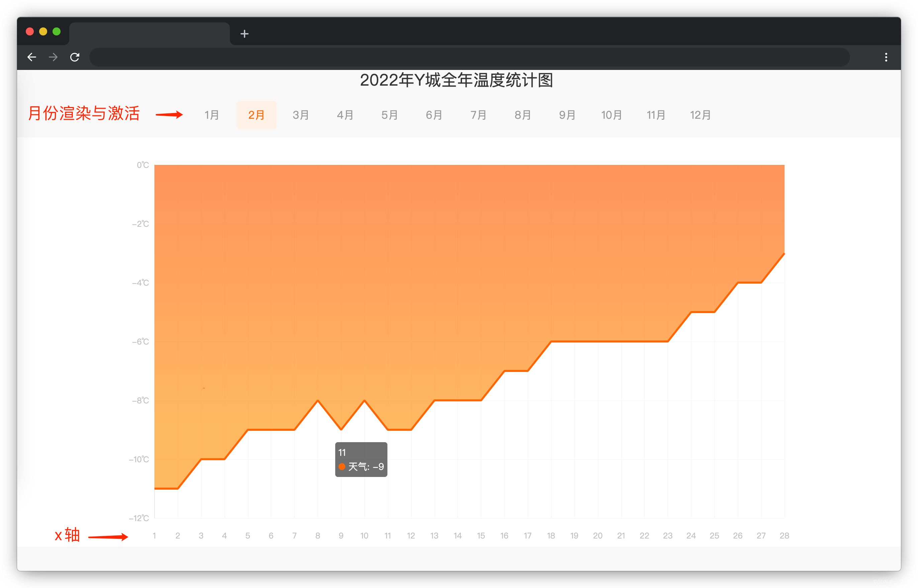The width and height of the screenshot is (918, 588).
Task: Click the -12℃ y-axis label
Action: pos(139,518)
